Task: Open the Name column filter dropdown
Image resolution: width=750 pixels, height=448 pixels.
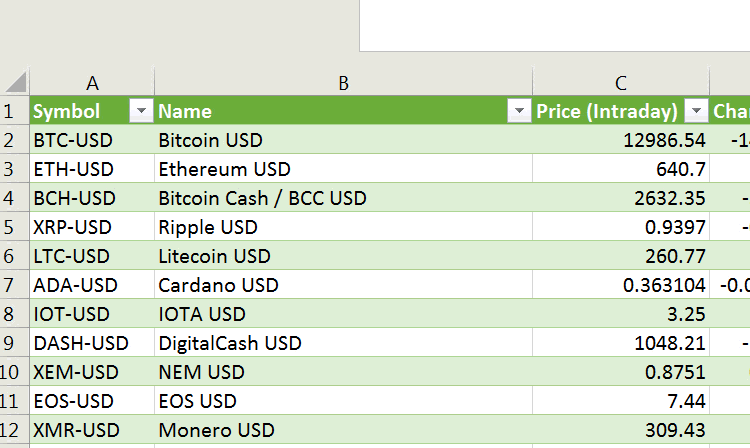Action: [519, 111]
